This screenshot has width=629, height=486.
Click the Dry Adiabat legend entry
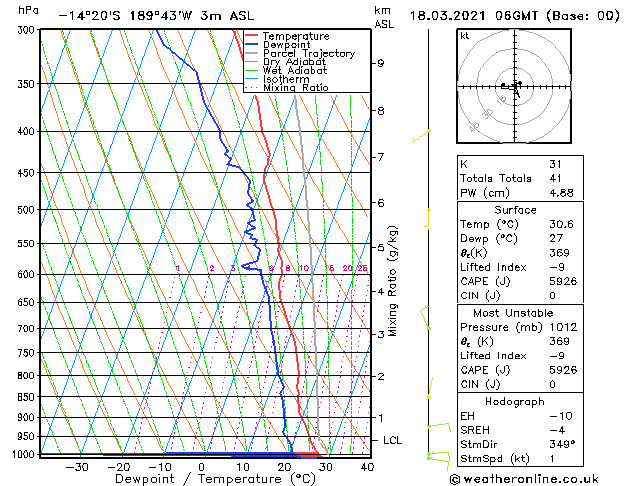click(x=286, y=62)
